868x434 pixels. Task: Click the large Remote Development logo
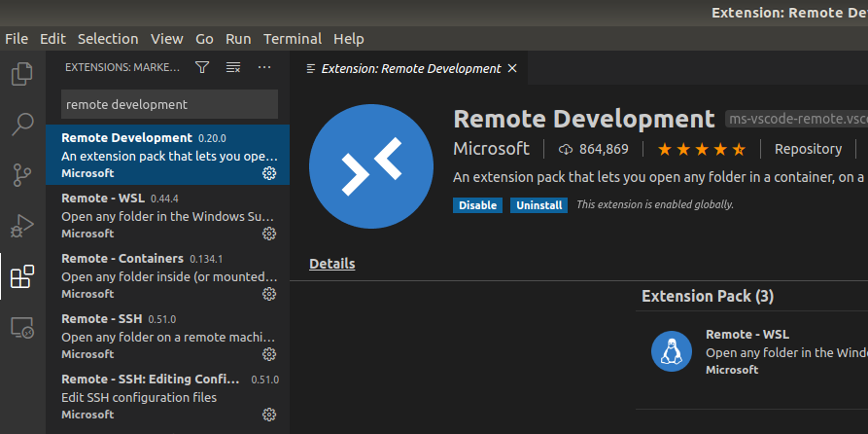pos(371,166)
